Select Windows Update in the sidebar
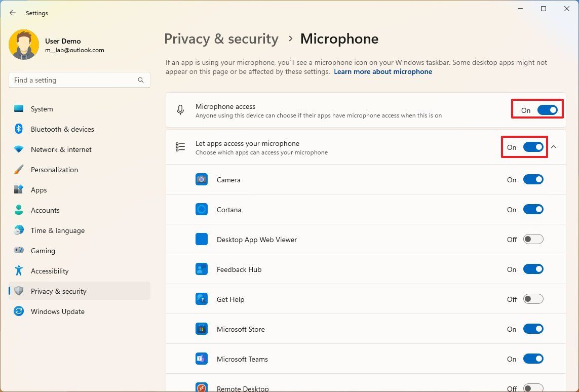The height and width of the screenshot is (392, 579). pyautogui.click(x=57, y=311)
